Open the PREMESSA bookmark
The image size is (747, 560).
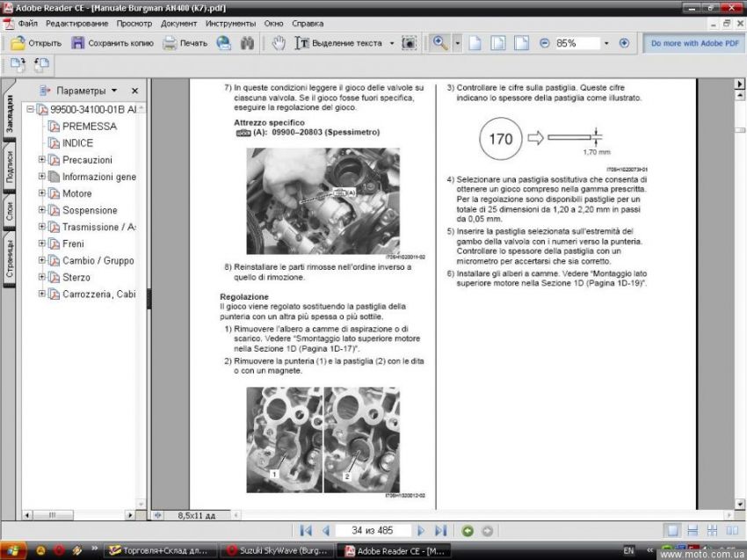coord(89,127)
